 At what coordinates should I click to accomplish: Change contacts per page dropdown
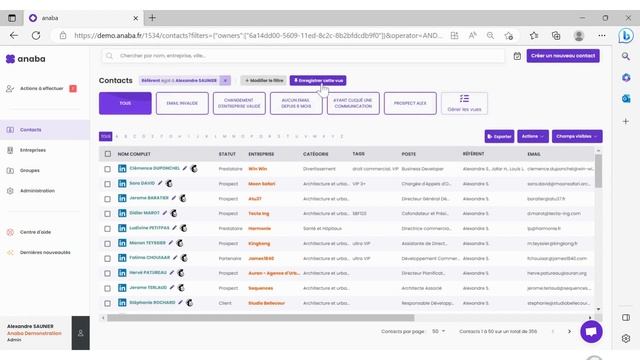tap(438, 331)
